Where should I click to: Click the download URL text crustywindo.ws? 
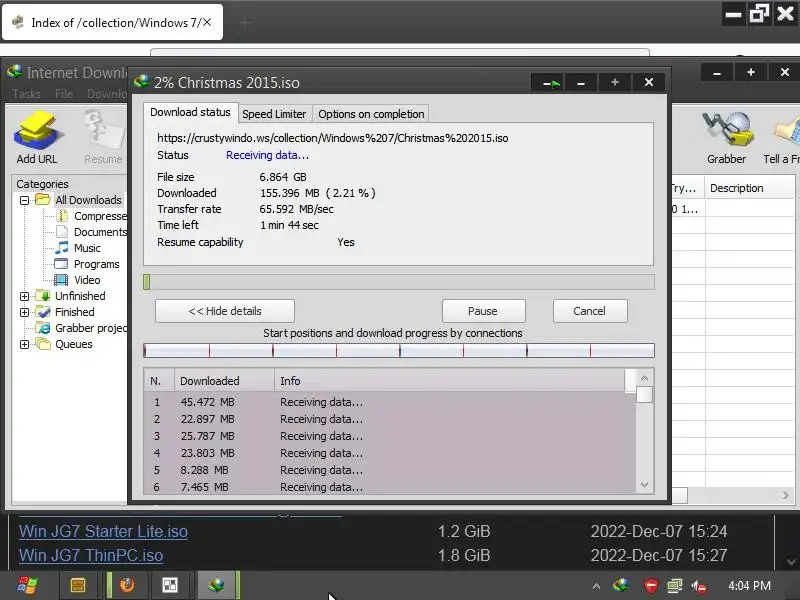[x=333, y=138]
